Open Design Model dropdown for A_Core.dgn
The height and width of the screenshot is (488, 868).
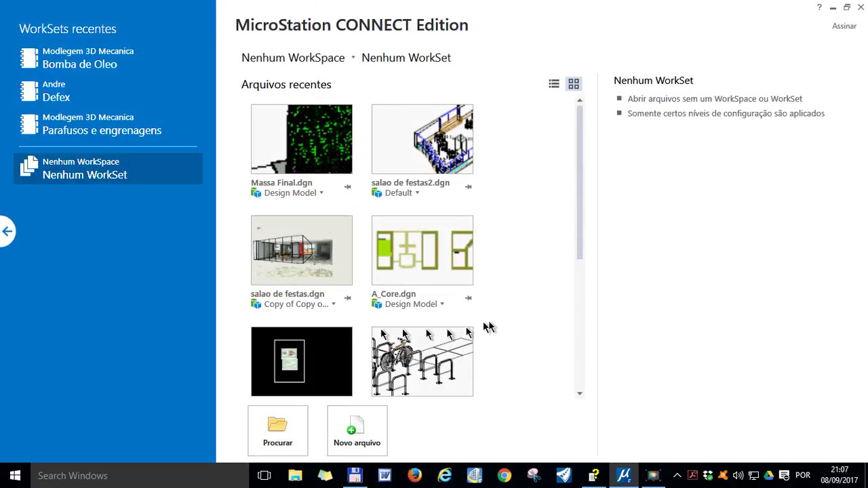442,304
